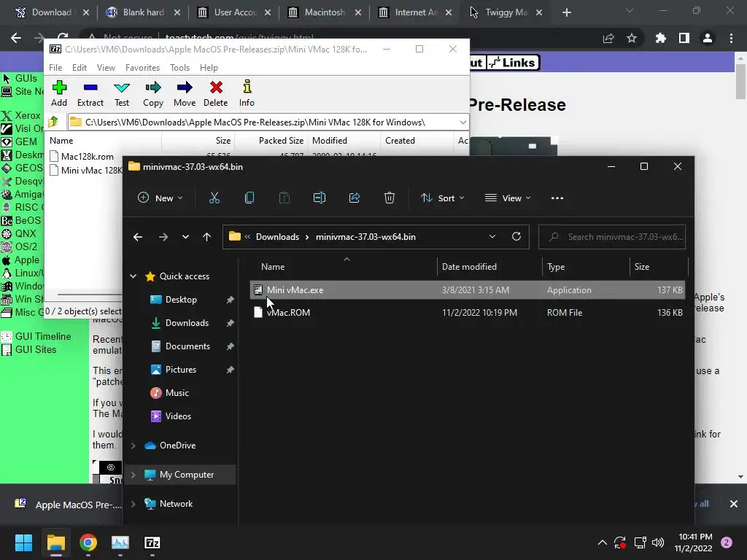Open 7-Zip Help menu
Viewport: 747px width, 560px height.
click(x=209, y=68)
